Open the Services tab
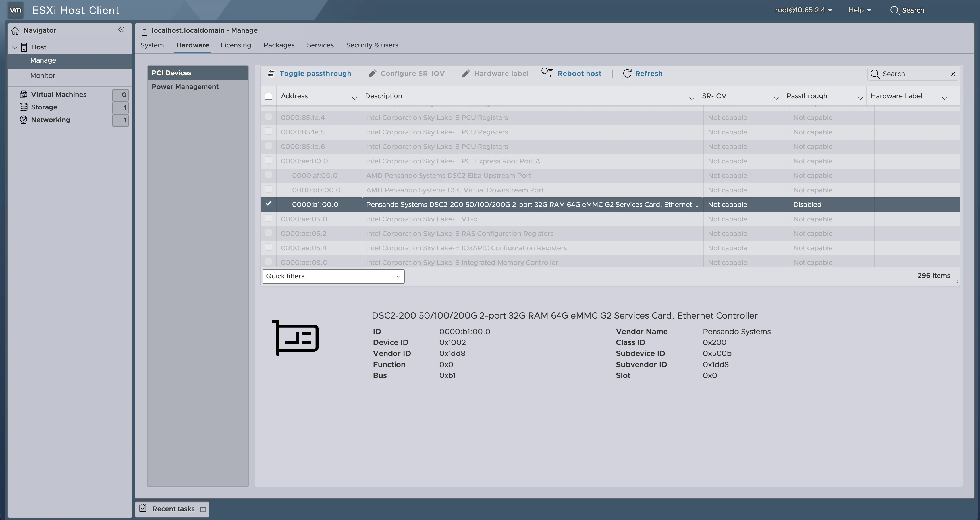 tap(320, 45)
